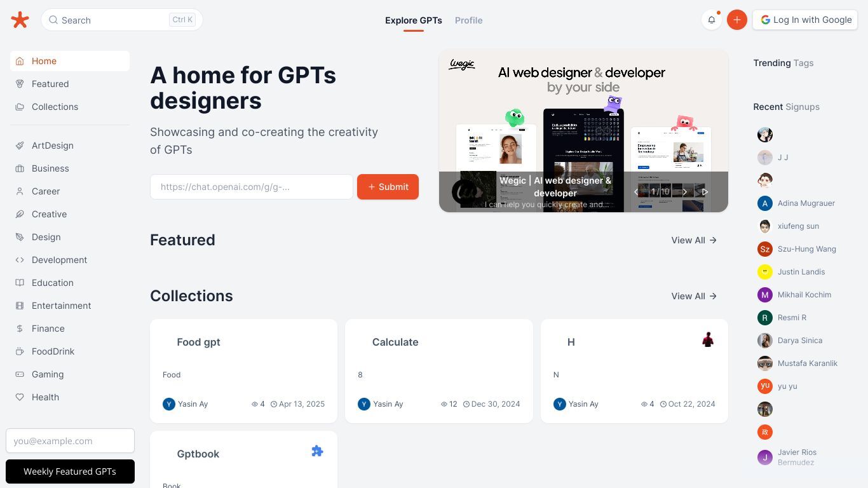Click the orange plus add button

click(x=736, y=20)
